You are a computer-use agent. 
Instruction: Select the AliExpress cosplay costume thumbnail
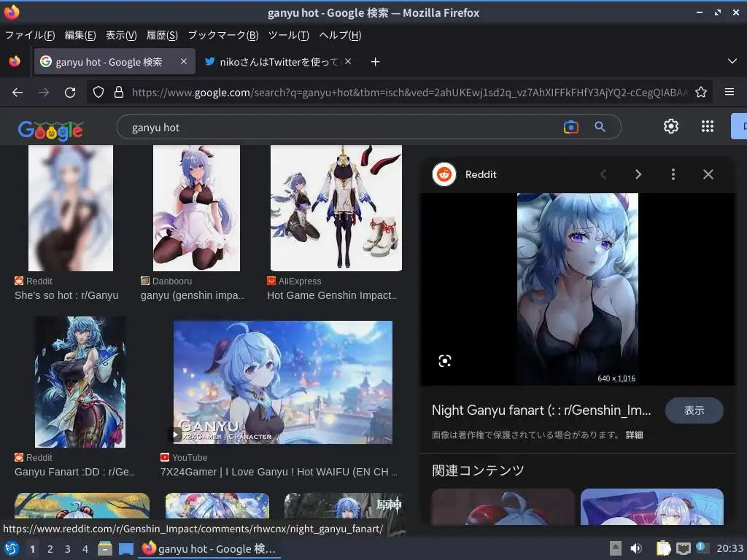point(336,208)
